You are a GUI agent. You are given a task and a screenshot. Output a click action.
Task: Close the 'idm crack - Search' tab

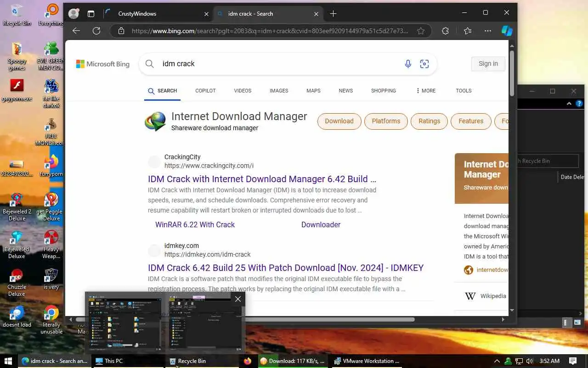[x=316, y=14]
